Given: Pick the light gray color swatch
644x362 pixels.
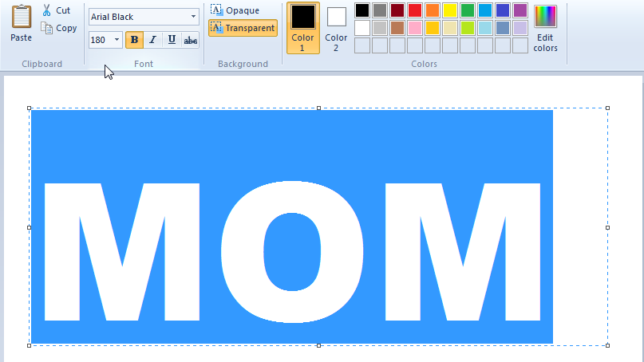Looking at the screenshot, I should [380, 28].
